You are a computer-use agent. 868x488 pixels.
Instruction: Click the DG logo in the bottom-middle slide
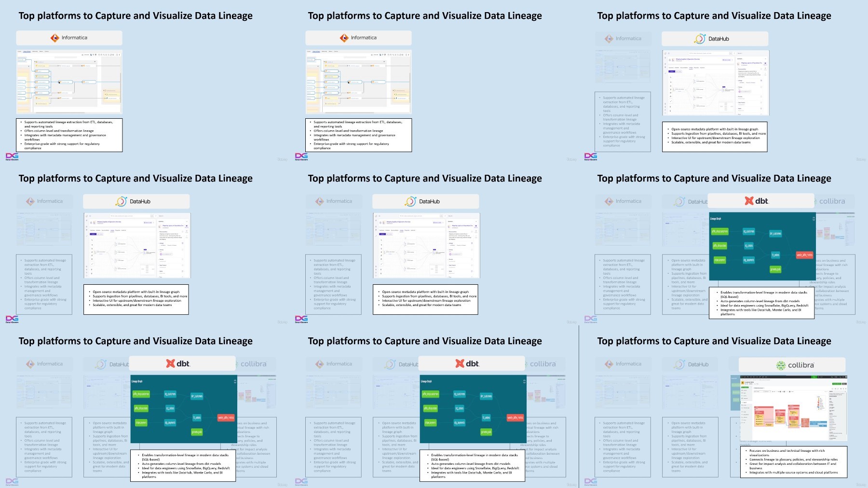pos(301,482)
